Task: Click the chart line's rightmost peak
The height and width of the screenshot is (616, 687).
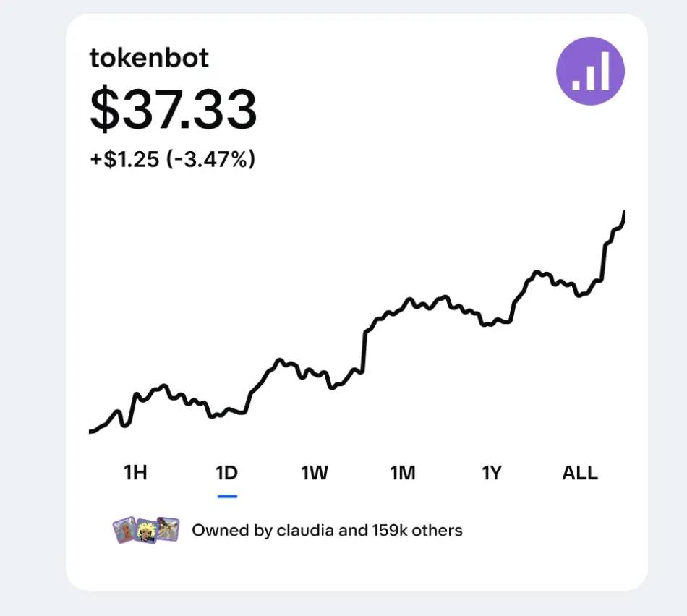Action: tap(623, 213)
